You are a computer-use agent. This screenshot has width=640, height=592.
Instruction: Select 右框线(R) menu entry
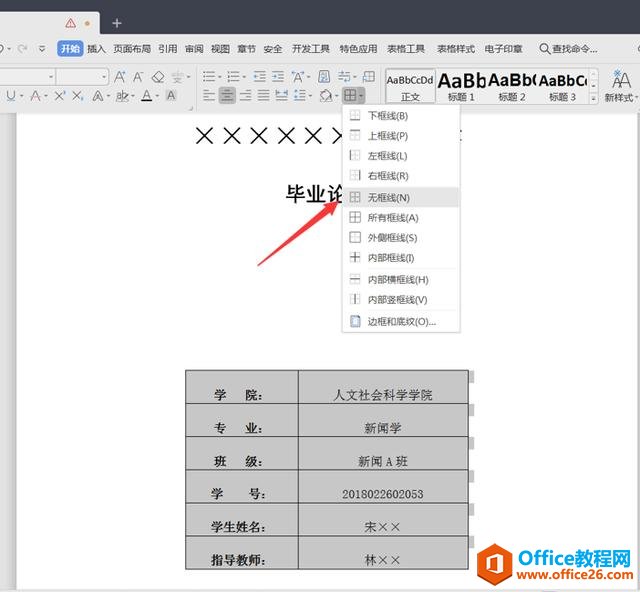point(401,176)
